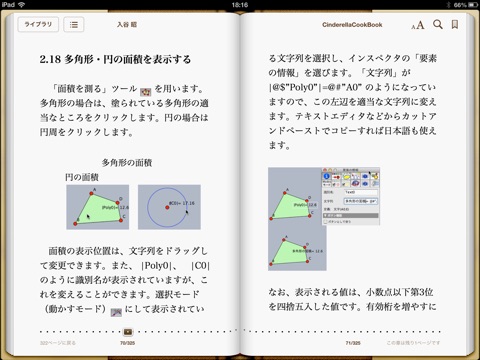The width and height of the screenshot is (480, 360).
Task: Tap the move-mode inline tool icon
Action: [x=116, y=312]
